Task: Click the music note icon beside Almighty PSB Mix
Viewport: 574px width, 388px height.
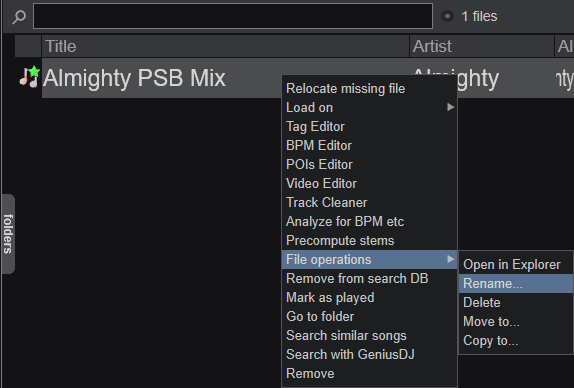Action: tap(29, 77)
